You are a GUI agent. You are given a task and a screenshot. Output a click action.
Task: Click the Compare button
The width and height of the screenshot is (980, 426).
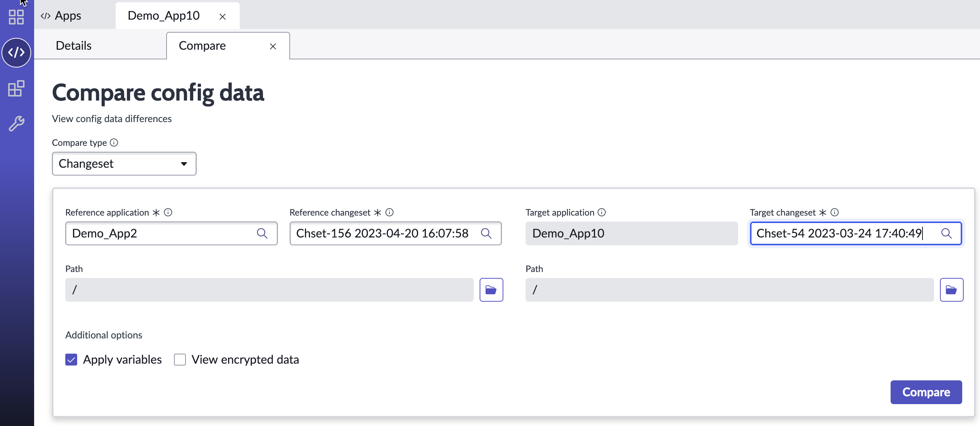click(x=926, y=392)
